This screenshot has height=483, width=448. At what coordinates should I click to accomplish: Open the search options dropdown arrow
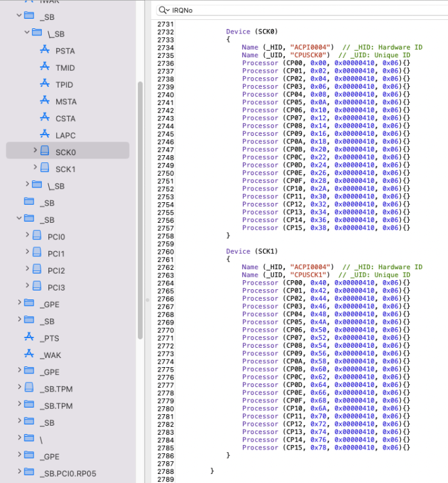[x=168, y=10]
